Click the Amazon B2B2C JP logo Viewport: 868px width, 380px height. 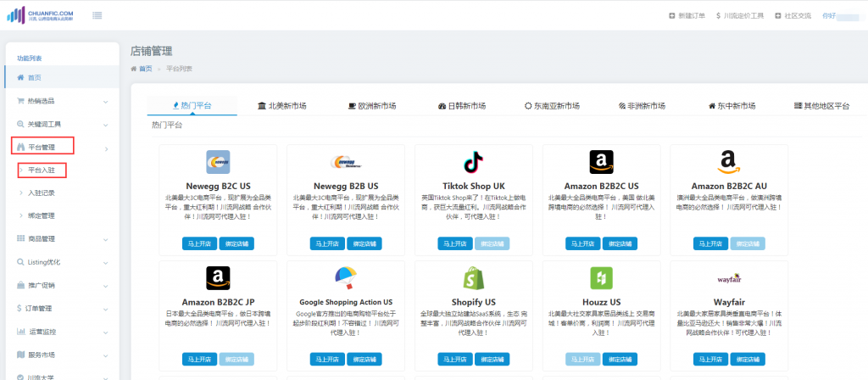coord(218,278)
